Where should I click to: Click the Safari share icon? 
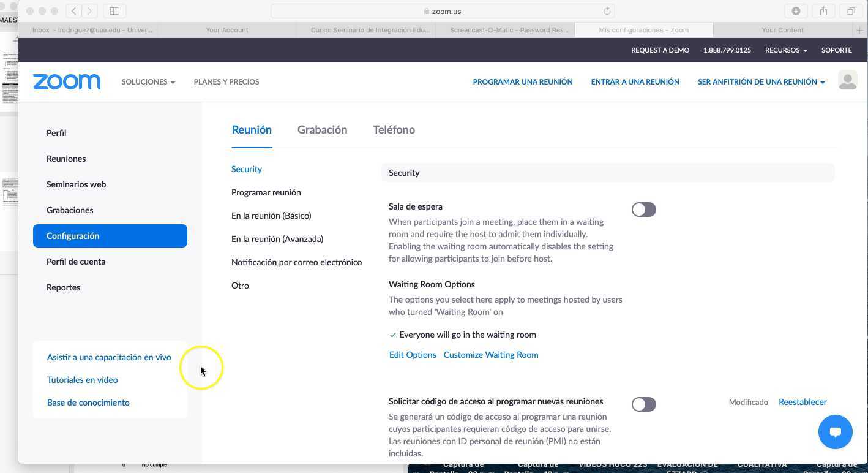point(823,11)
